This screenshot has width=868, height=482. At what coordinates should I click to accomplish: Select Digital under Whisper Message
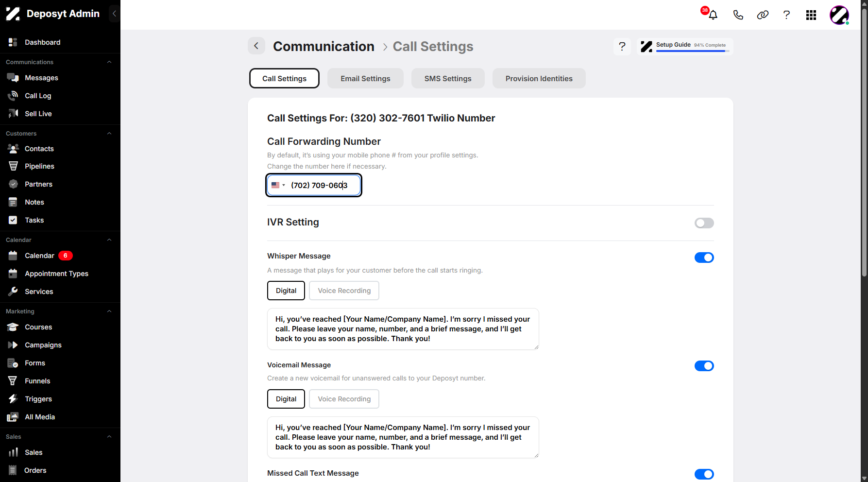click(286, 291)
